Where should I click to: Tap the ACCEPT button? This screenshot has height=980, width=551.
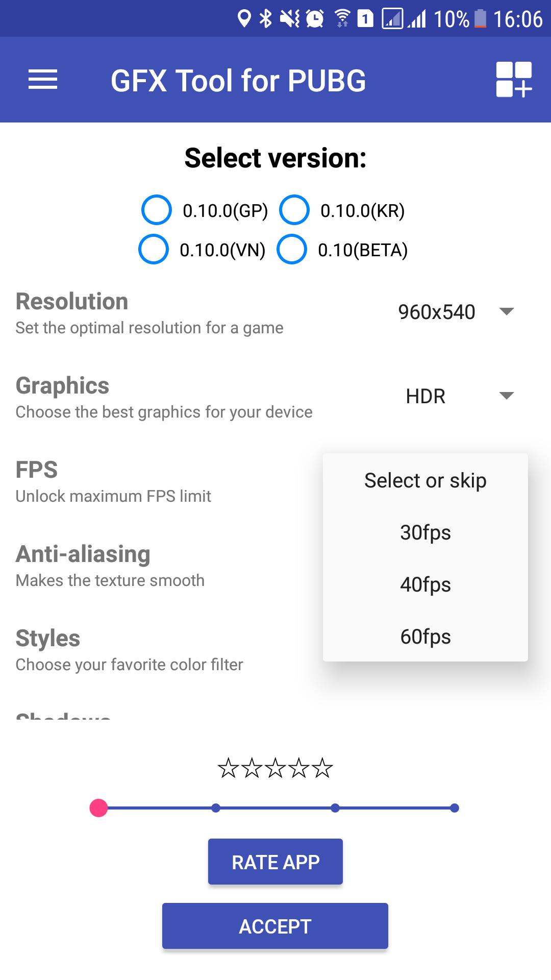pyautogui.click(x=275, y=926)
